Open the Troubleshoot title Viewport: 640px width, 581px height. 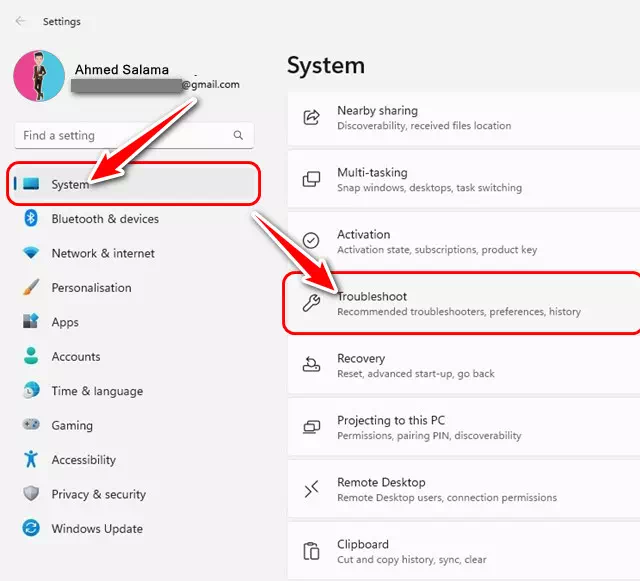tap(372, 296)
